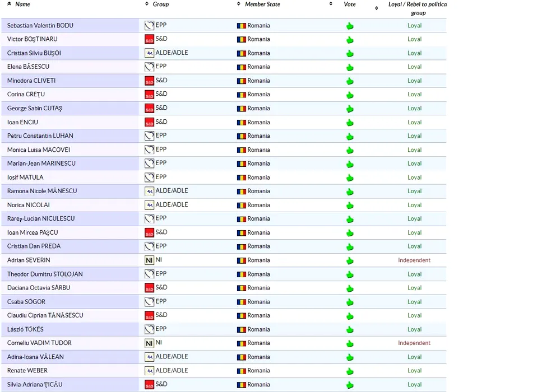Viewport: 551px width, 392px height.
Task: Click the Romania flag in Elena BĂSESCU's row
Action: click(x=242, y=67)
